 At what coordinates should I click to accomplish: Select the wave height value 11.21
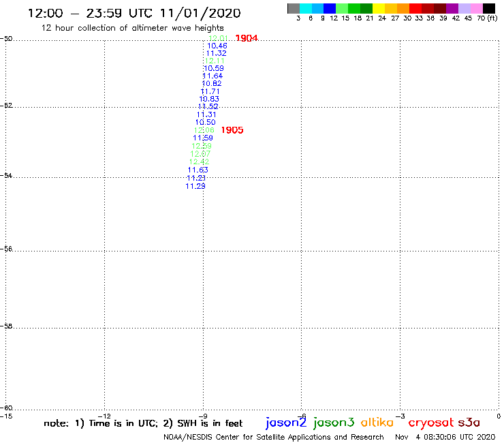(196, 178)
